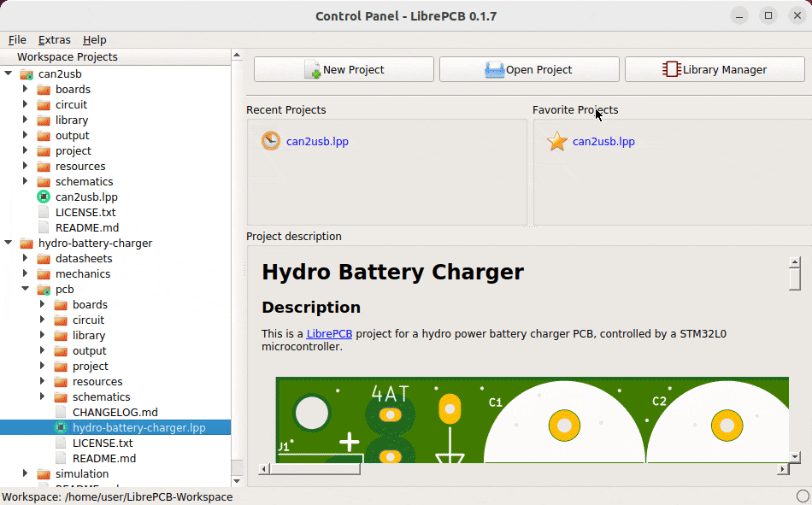812x505 pixels.
Task: Open the LibrePCB link in description
Action: point(329,333)
